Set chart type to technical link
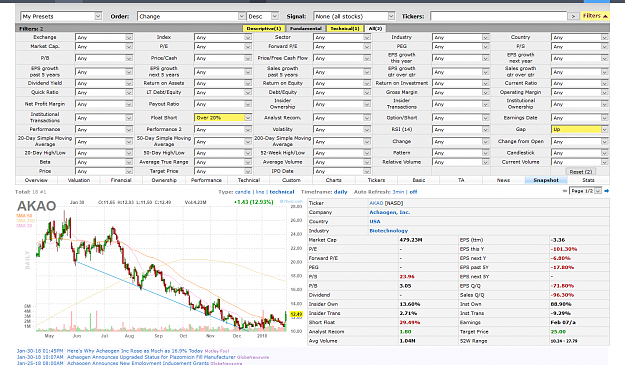The width and height of the screenshot is (625, 365). click(282, 192)
